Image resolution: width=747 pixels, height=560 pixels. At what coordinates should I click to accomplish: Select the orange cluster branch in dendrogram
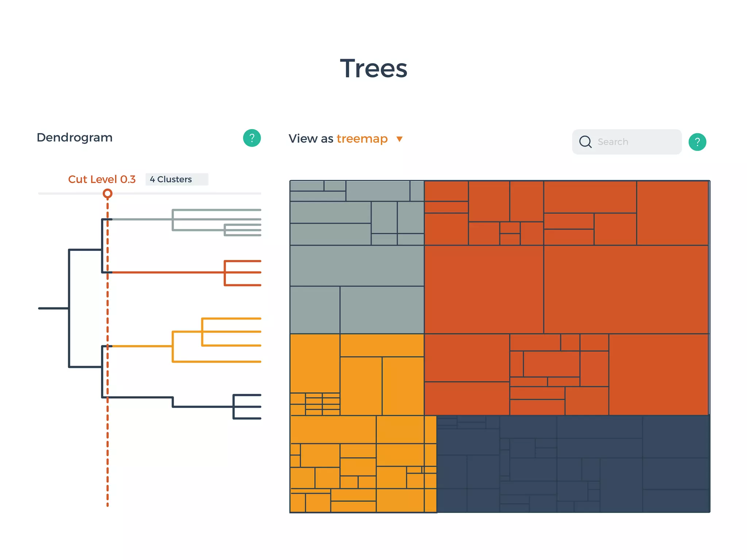[142, 346]
